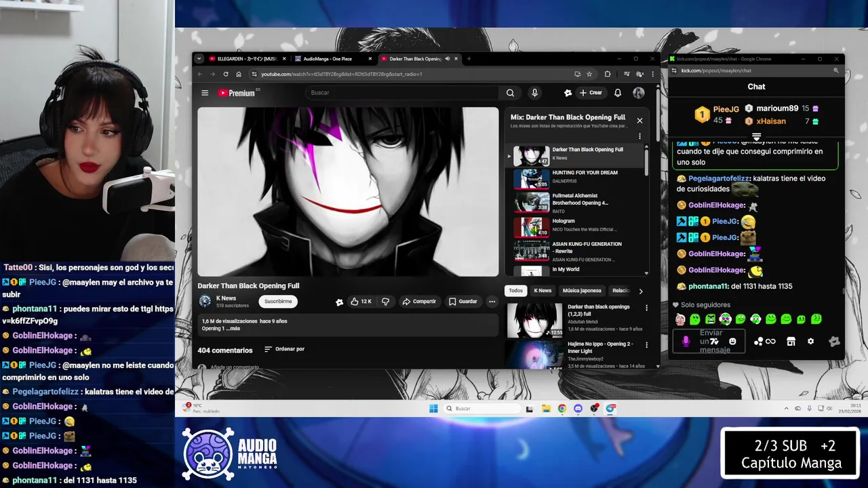Open Chrome tab search dropdown
The image size is (868, 488).
coord(199,59)
